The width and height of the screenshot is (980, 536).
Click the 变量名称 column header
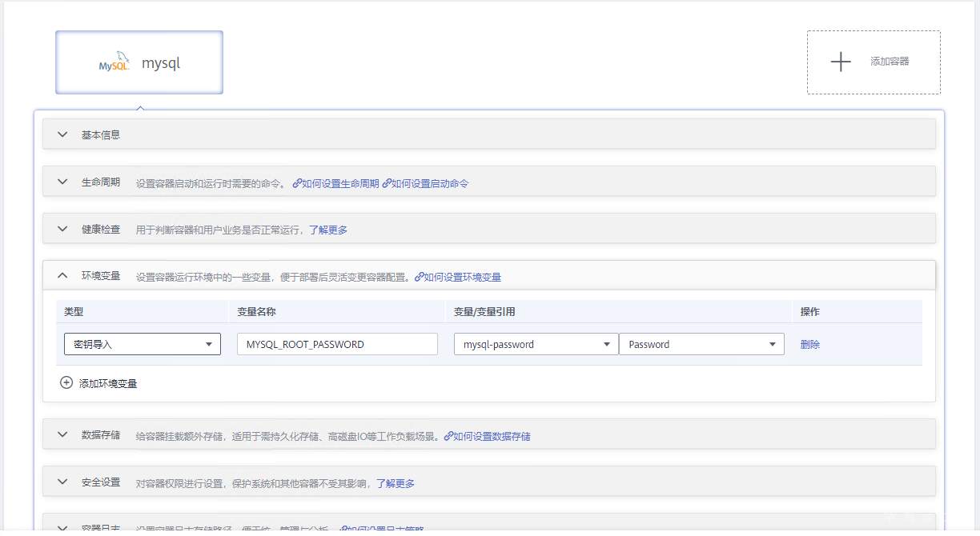pos(257,311)
